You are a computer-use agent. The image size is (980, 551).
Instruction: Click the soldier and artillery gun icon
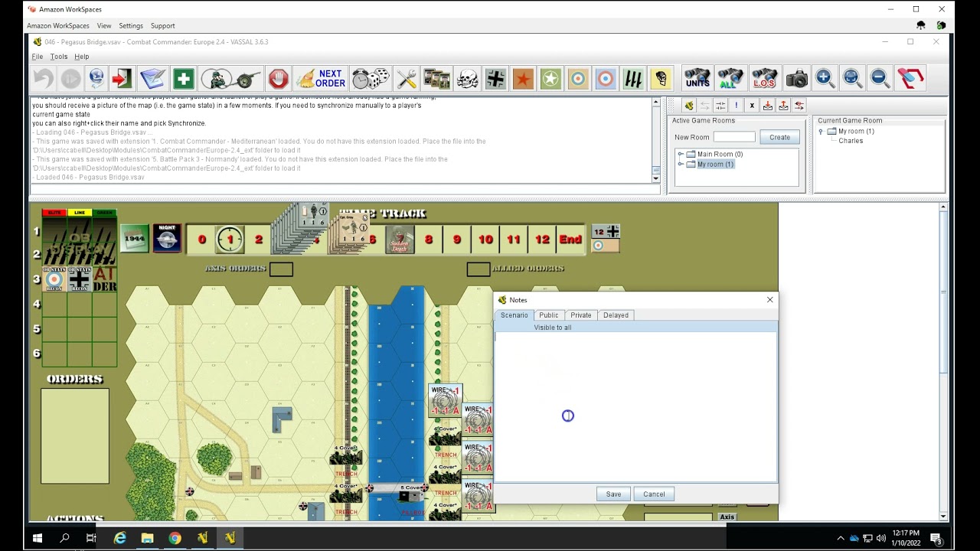pyautogui.click(x=231, y=78)
